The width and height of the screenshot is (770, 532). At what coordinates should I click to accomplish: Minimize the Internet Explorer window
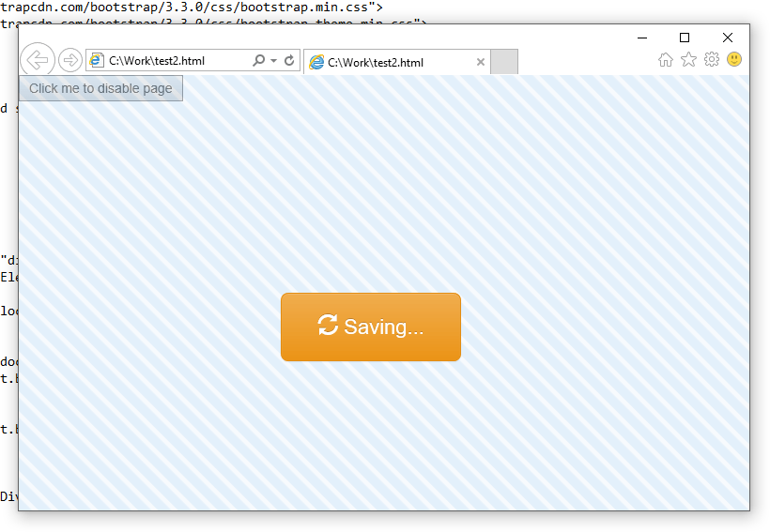tap(642, 38)
